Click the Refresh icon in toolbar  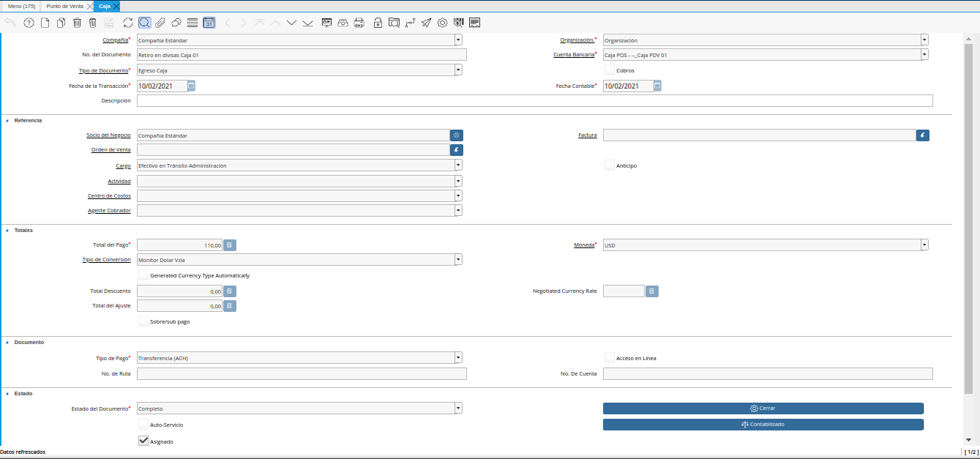click(x=128, y=23)
